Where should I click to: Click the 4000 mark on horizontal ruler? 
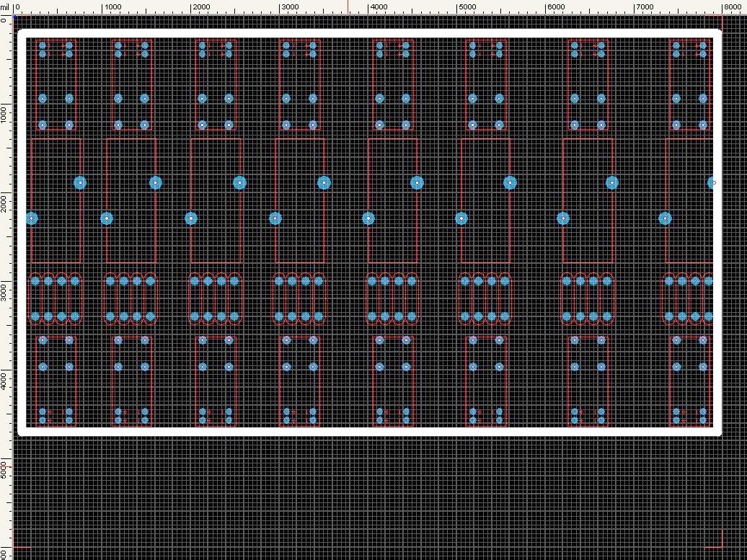pyautogui.click(x=379, y=6)
